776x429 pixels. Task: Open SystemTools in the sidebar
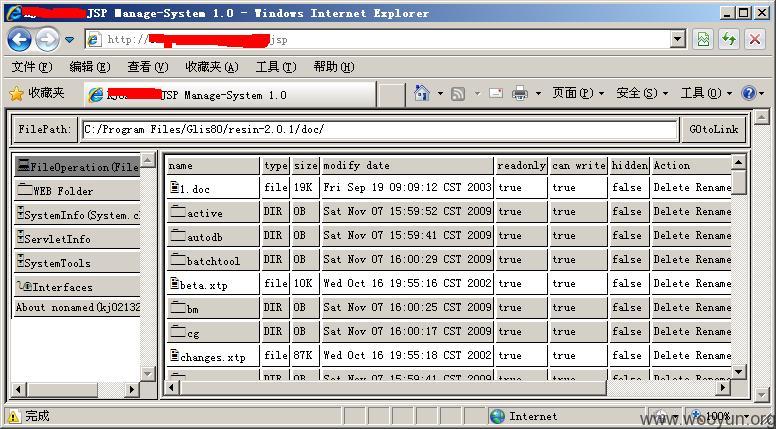tap(77, 262)
